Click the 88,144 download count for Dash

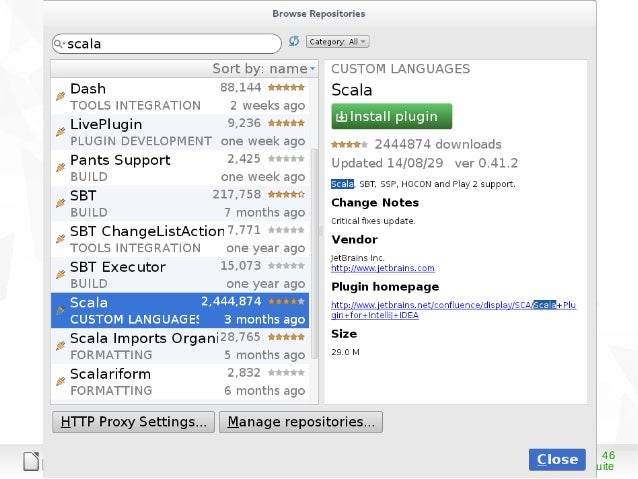[240, 87]
